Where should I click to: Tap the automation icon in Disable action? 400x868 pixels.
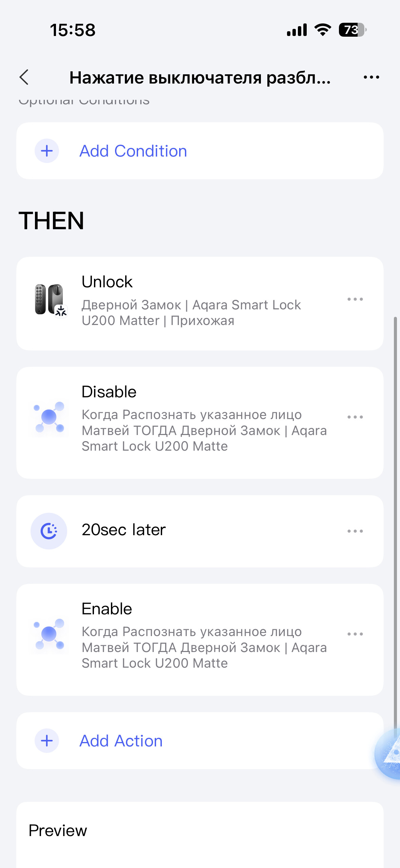coord(49,417)
